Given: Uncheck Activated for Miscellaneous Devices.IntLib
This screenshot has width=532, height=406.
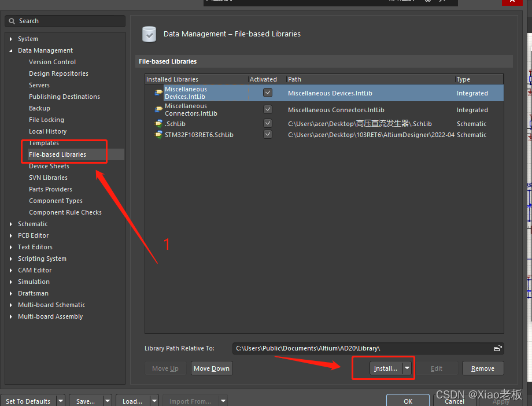Looking at the screenshot, I should [268, 93].
